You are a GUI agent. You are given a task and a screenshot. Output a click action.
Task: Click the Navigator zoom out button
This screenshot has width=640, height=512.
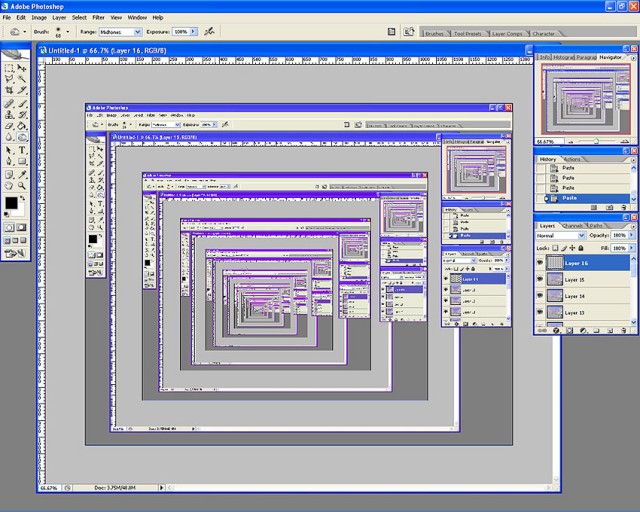(x=571, y=142)
